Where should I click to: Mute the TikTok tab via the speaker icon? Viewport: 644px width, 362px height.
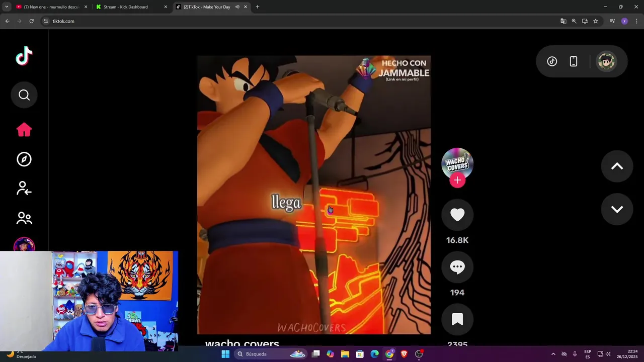point(237,7)
